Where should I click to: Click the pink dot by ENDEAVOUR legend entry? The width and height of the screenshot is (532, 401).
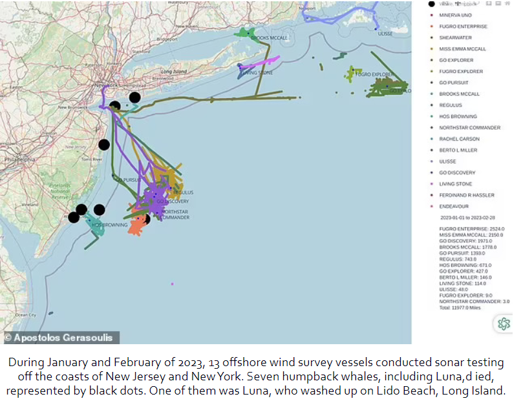(x=431, y=207)
